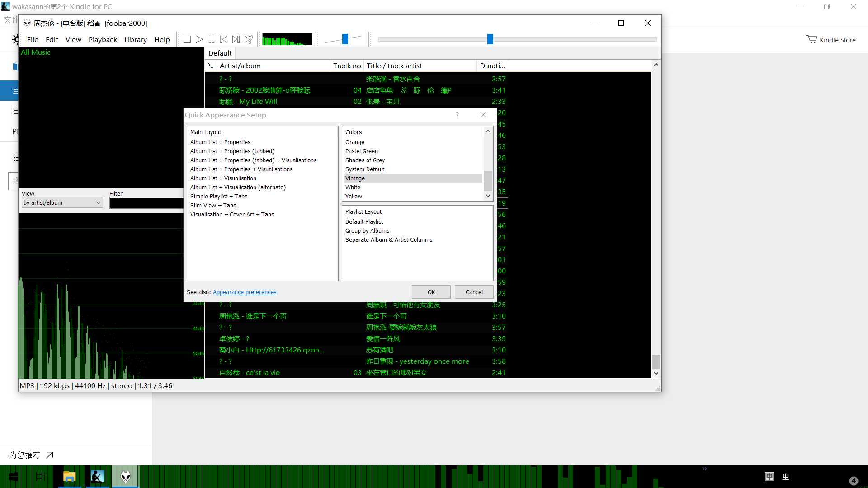Open the Library menu
Viewport: 868px width, 488px height.
(x=135, y=39)
